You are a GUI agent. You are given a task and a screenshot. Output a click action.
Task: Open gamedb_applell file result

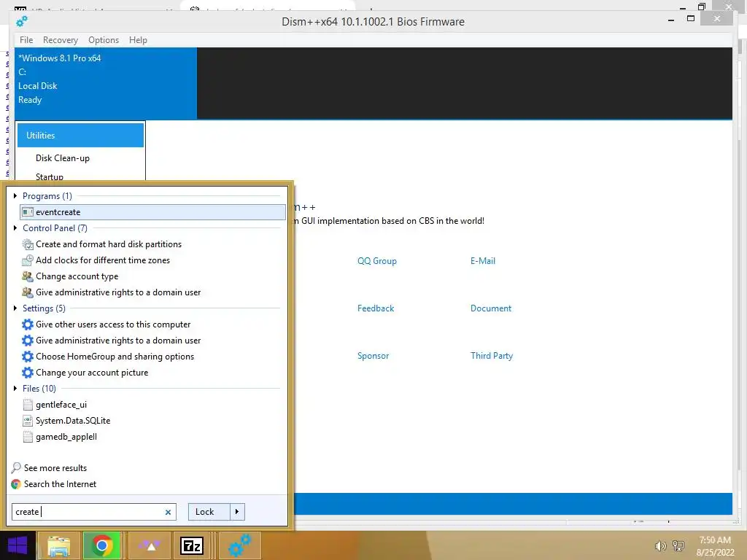[x=66, y=437]
